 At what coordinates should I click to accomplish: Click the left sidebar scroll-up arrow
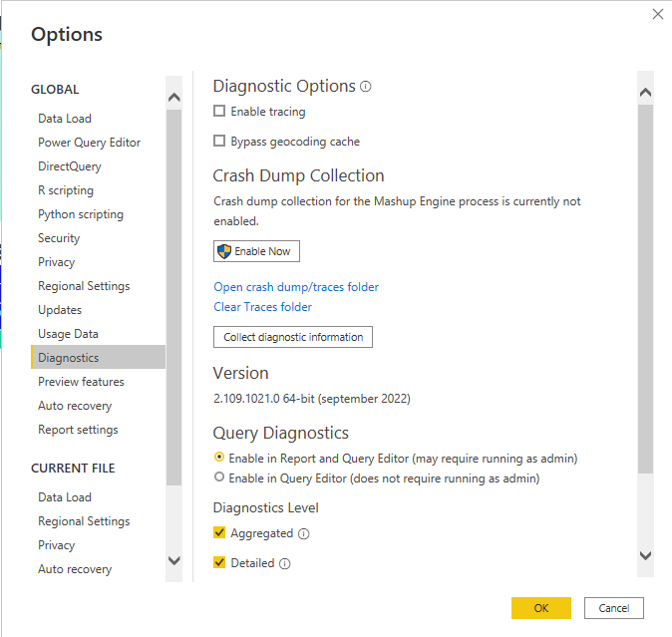[174, 98]
